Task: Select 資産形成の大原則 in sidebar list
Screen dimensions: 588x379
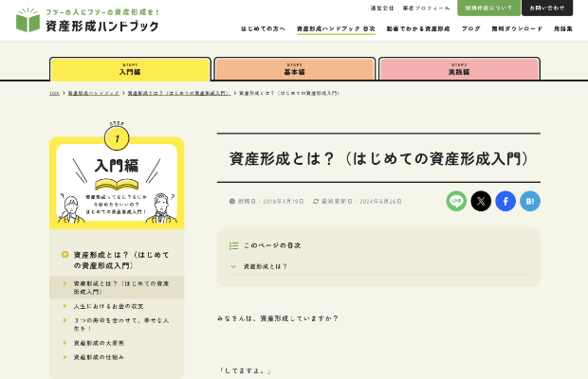Action: pos(99,343)
